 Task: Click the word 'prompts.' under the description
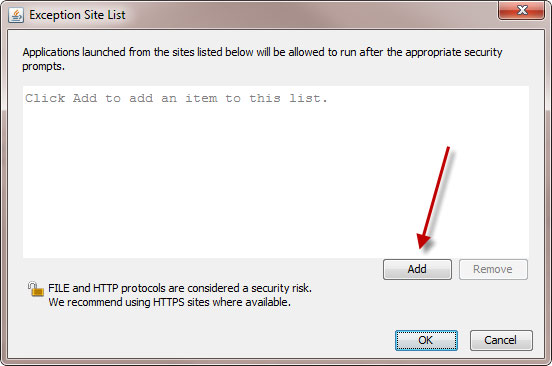(x=43, y=67)
